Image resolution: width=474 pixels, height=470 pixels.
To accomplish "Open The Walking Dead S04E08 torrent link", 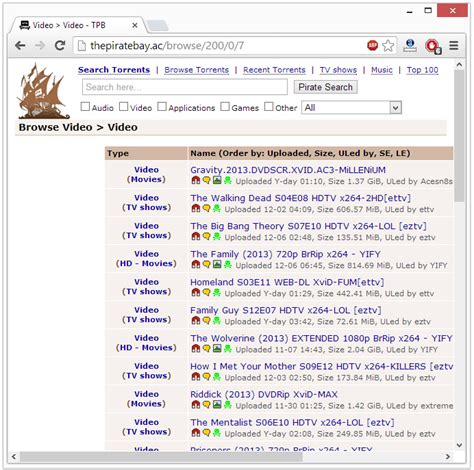I will (300, 198).
